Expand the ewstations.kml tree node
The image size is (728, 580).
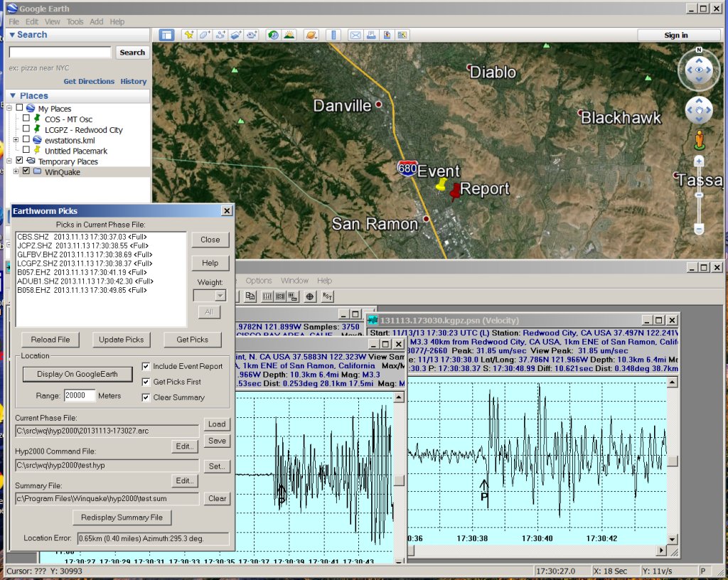[x=16, y=139]
